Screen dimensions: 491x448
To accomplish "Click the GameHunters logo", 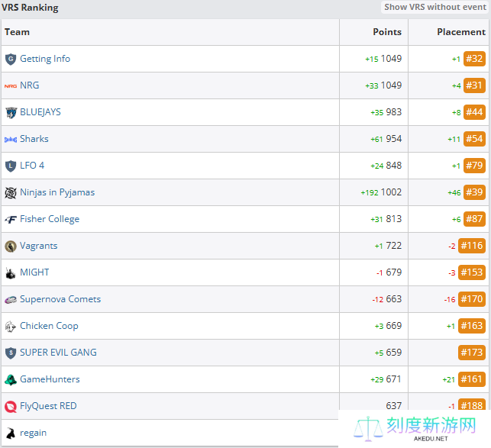I will click(x=11, y=380).
